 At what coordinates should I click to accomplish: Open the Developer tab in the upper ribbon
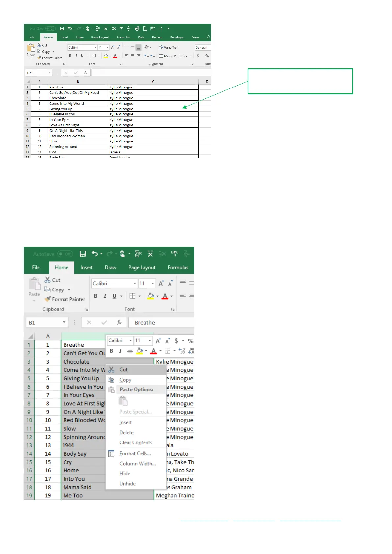tap(177, 37)
